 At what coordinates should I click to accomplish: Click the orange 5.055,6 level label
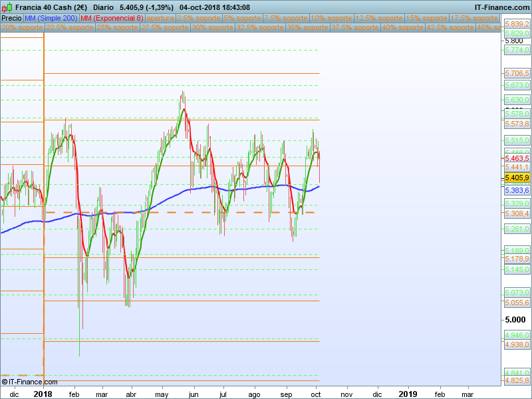[517, 303]
